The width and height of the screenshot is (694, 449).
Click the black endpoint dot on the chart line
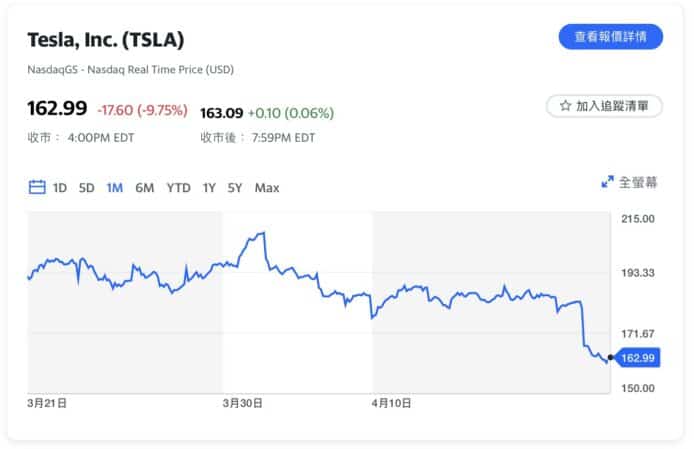pos(610,357)
